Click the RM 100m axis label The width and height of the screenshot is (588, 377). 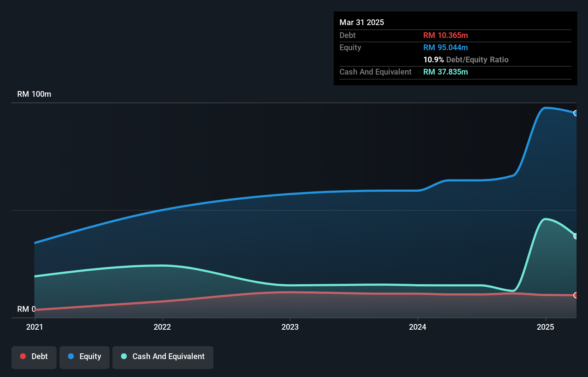pyautogui.click(x=34, y=94)
